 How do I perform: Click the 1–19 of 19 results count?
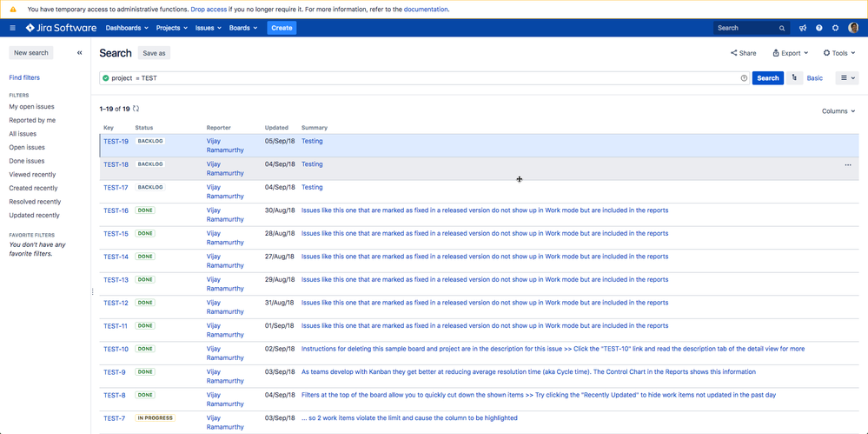[115, 109]
